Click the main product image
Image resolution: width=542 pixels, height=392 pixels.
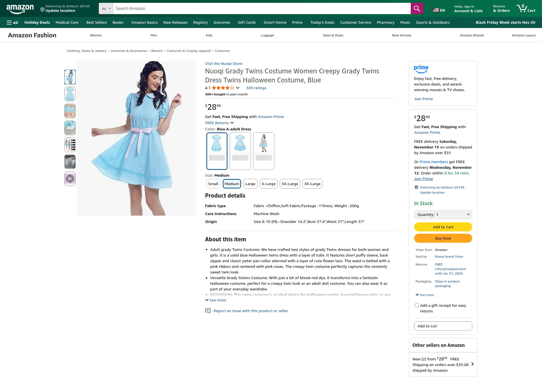(x=137, y=138)
